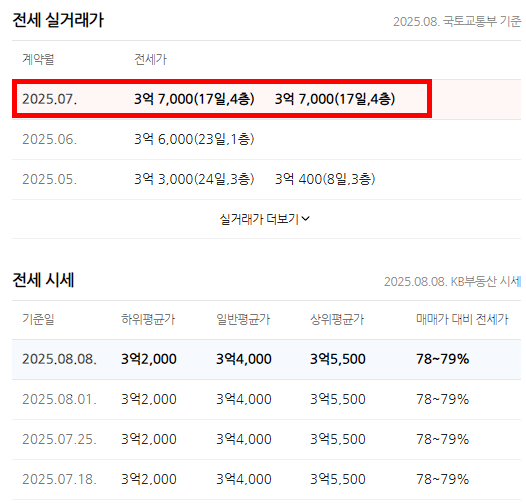Click the 2025.08. 국토교통부 기준 source note
This screenshot has width=526, height=503.
457,21
